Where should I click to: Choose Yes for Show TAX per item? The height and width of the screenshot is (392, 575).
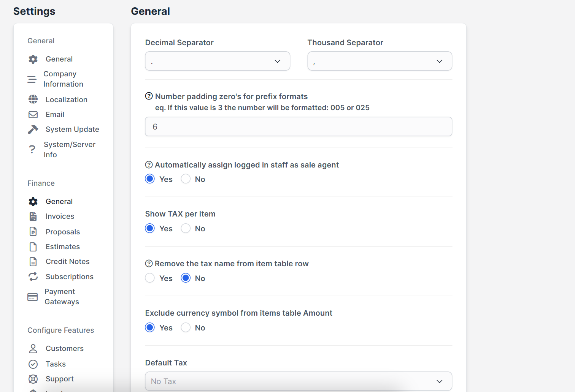point(150,228)
